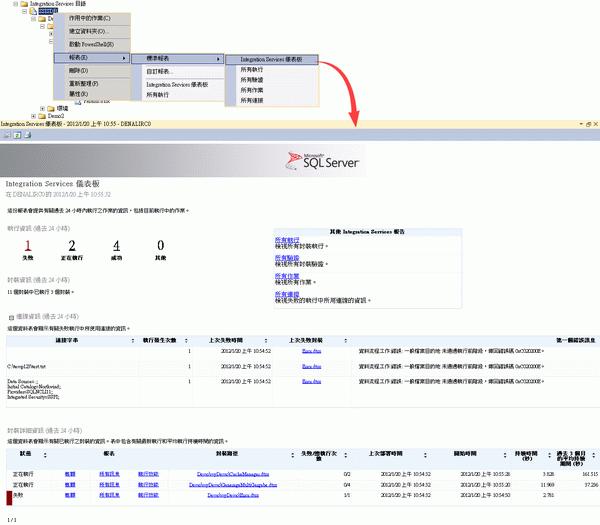Choose 所有驗證 in standard reports list
The height and width of the screenshot is (525, 600).
[x=272, y=80]
